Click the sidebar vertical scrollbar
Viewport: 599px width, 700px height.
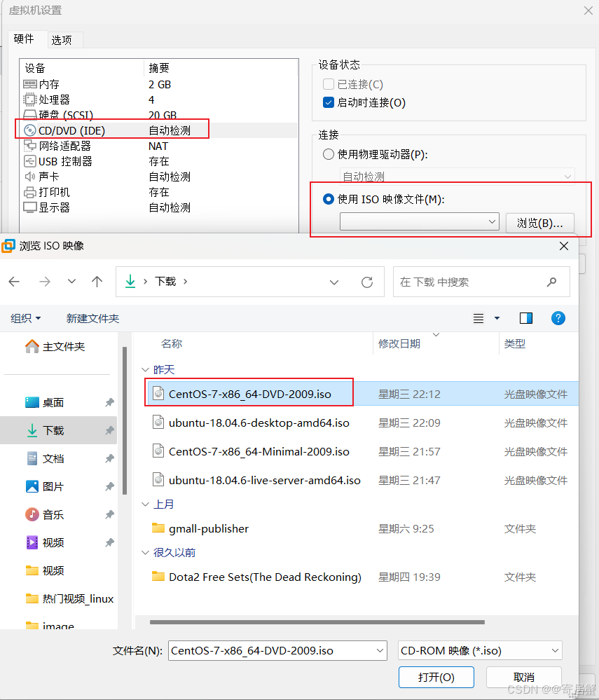coord(125,420)
